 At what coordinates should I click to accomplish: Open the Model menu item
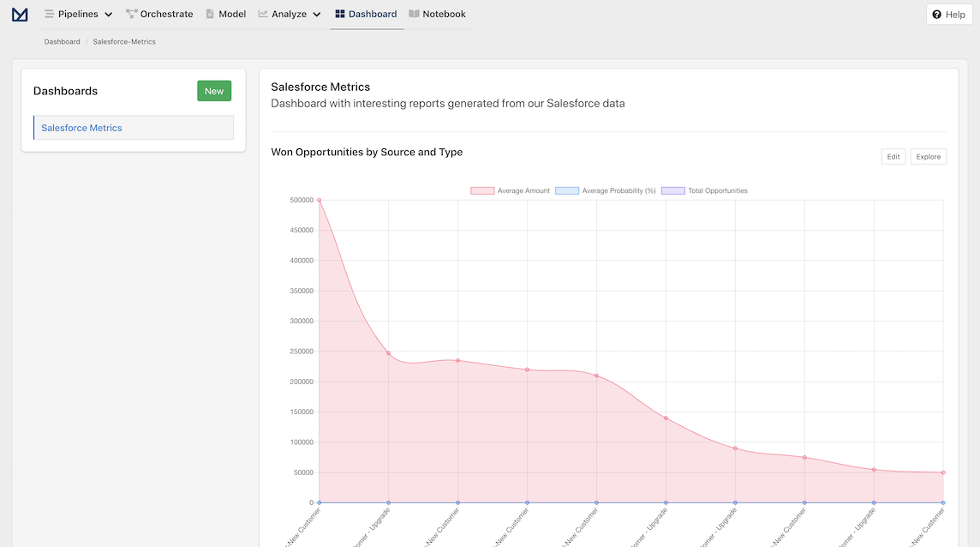pos(225,14)
